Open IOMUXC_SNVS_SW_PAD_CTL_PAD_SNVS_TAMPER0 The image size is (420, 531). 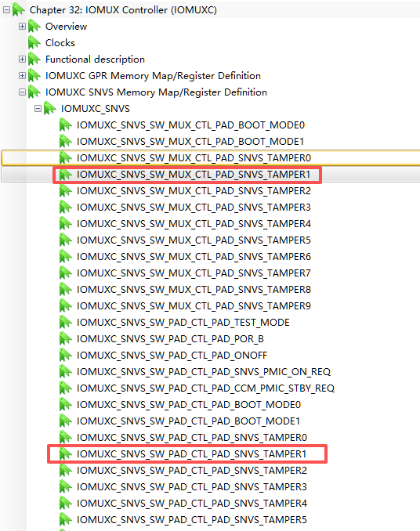pos(192,438)
